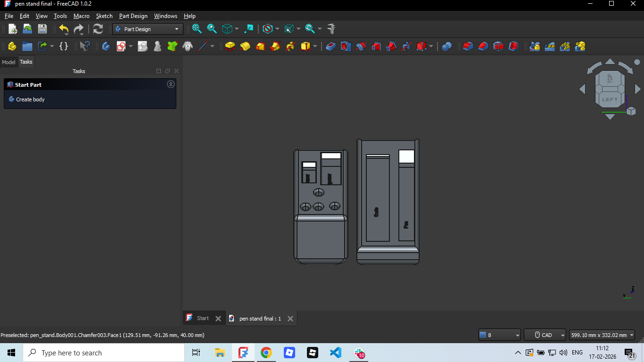The image size is (644, 362).
Task: Click the Create body toolbar icon
Action: pyautogui.click(x=106, y=46)
